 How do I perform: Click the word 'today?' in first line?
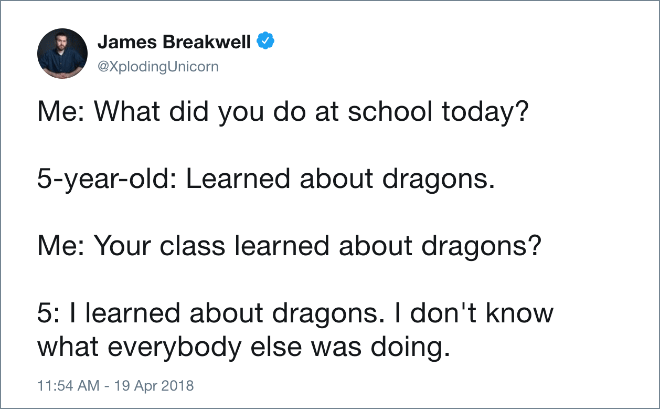click(x=484, y=113)
